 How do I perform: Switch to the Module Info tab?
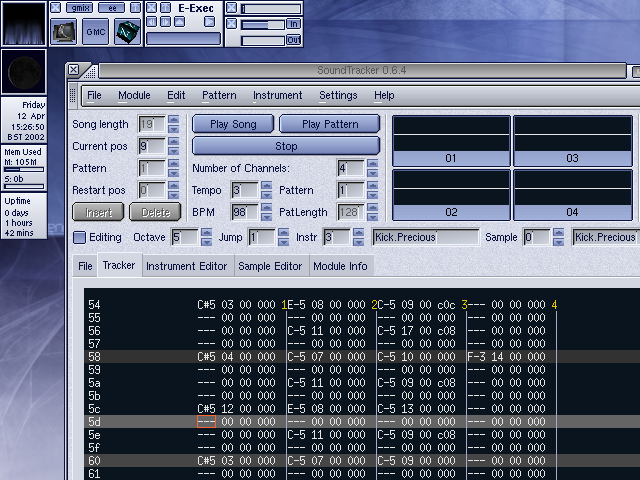[340, 266]
